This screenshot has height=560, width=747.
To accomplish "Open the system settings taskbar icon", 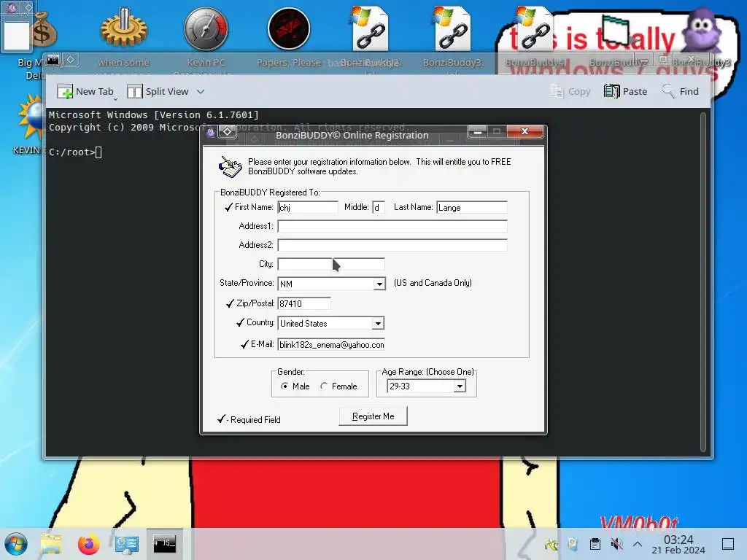I will click(x=127, y=544).
